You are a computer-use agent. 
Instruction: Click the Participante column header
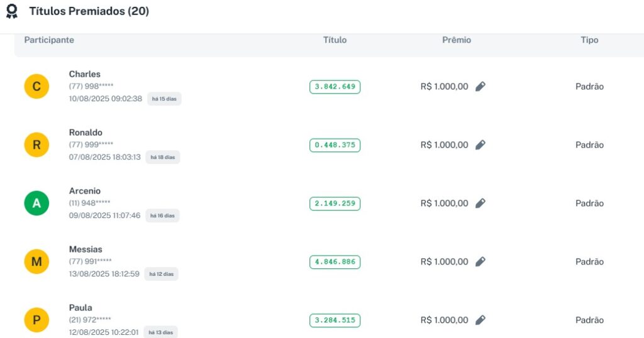point(49,40)
